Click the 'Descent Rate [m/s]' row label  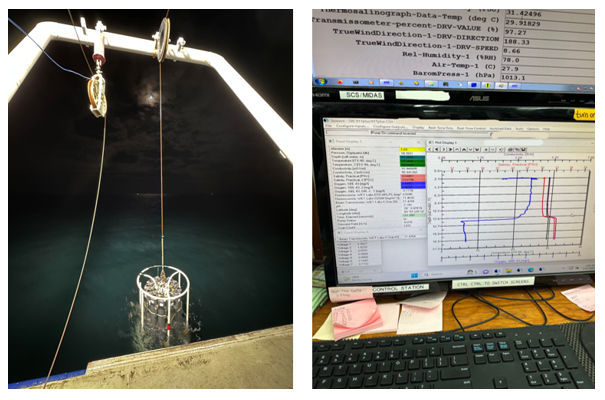tap(352, 224)
